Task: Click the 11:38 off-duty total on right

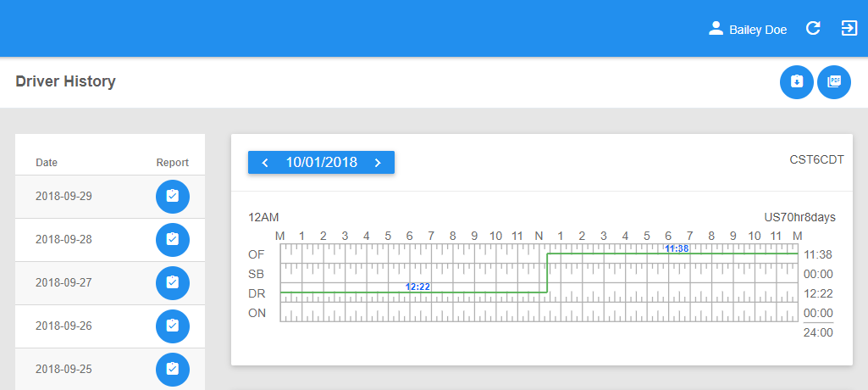Action: click(818, 255)
